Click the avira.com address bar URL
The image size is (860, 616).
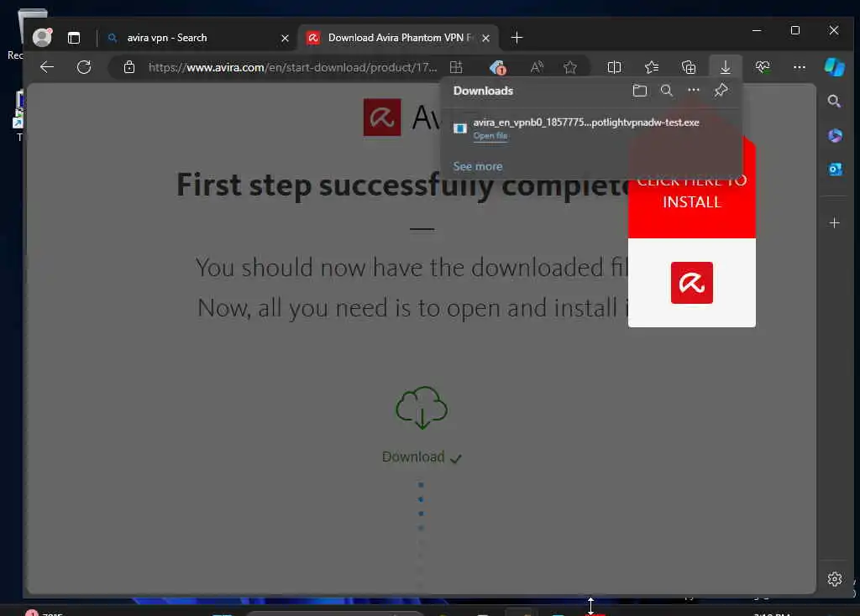[x=292, y=67]
